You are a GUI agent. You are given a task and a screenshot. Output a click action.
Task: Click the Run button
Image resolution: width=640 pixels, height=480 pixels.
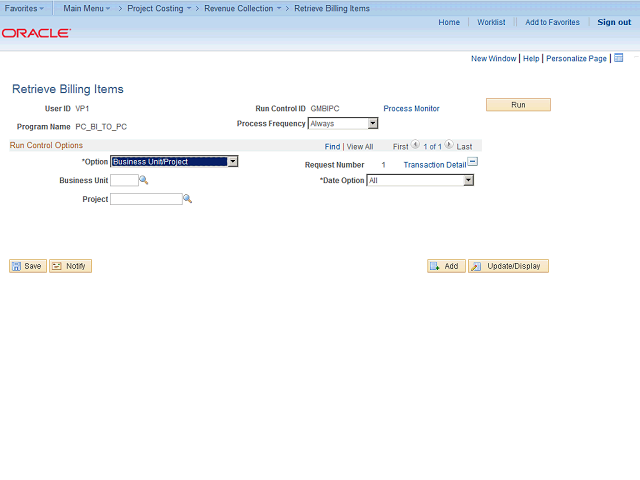[x=518, y=105]
